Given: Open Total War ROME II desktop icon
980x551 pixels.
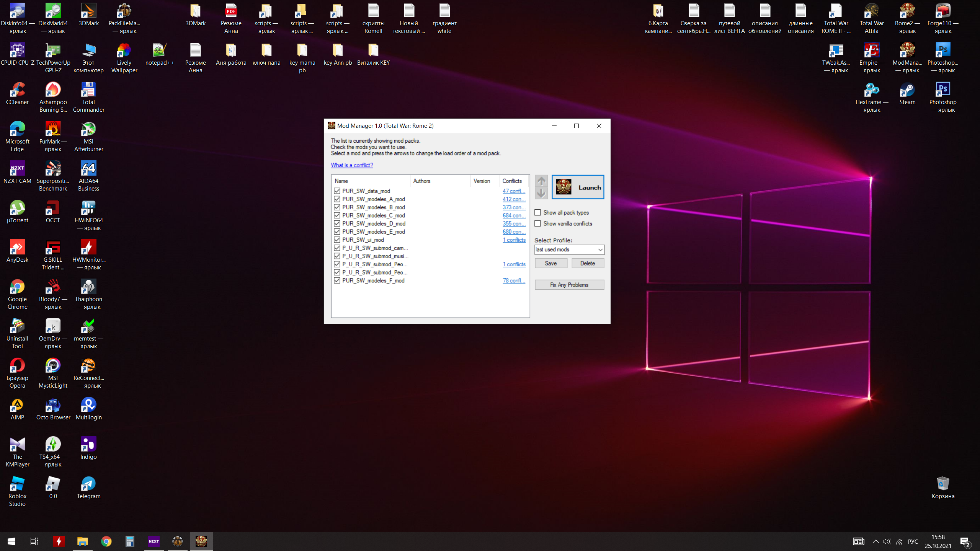Looking at the screenshot, I should click(836, 19).
